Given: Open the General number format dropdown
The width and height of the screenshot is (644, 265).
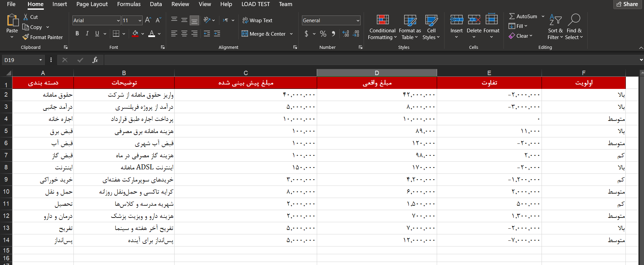Looking at the screenshot, I should point(358,21).
